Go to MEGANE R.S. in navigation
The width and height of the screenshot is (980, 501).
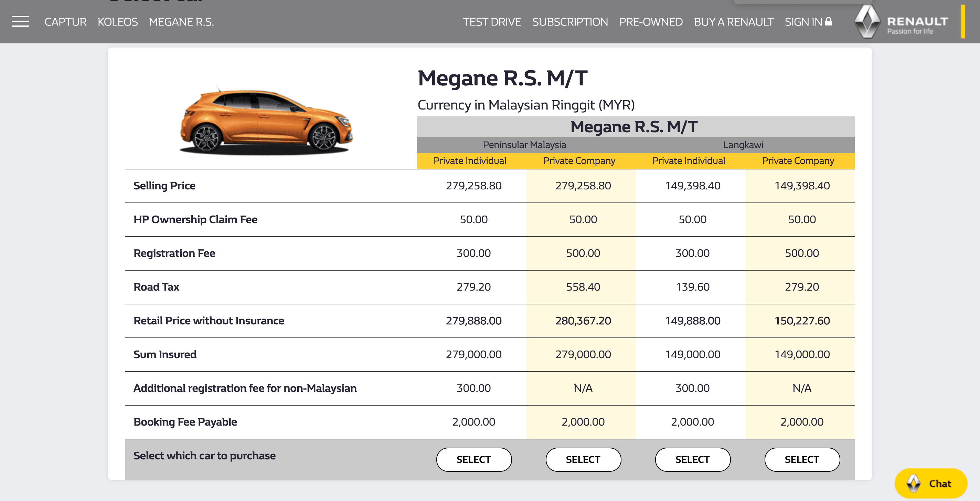click(x=181, y=22)
